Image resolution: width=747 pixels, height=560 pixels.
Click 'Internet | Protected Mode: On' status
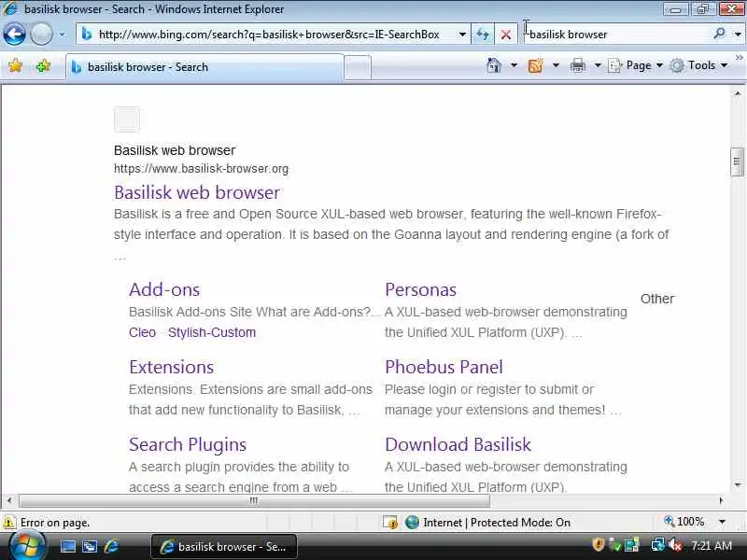click(487, 523)
